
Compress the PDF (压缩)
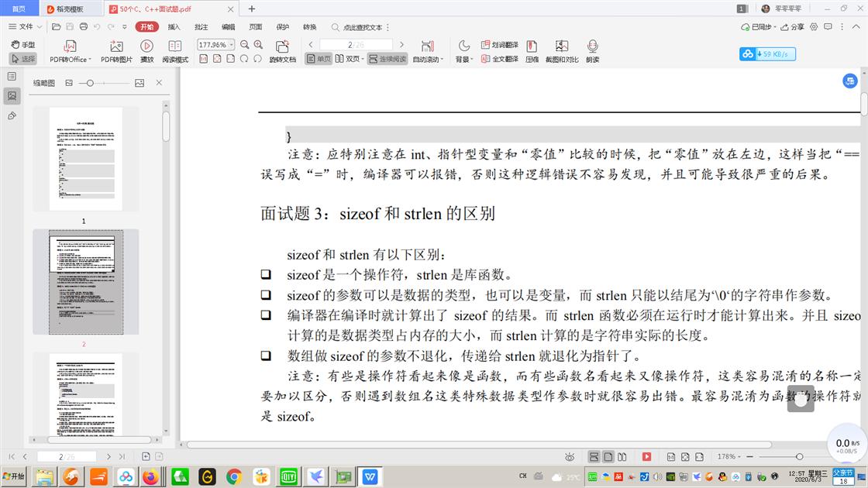coord(532,51)
